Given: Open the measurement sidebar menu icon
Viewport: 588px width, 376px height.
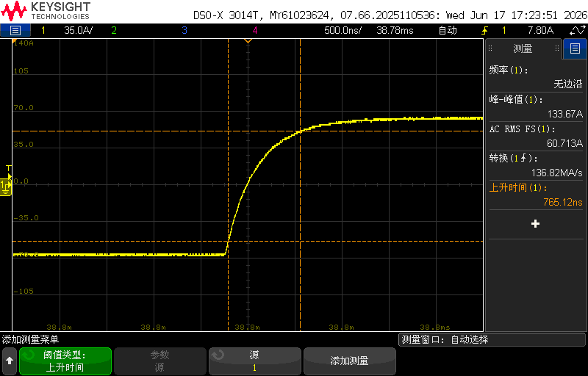Looking at the screenshot, I should click(575, 48).
